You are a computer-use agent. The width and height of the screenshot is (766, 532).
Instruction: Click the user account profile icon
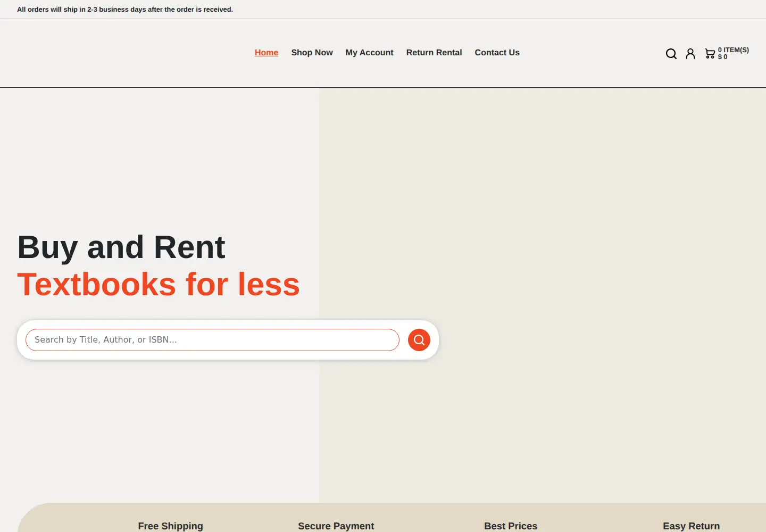690,54
